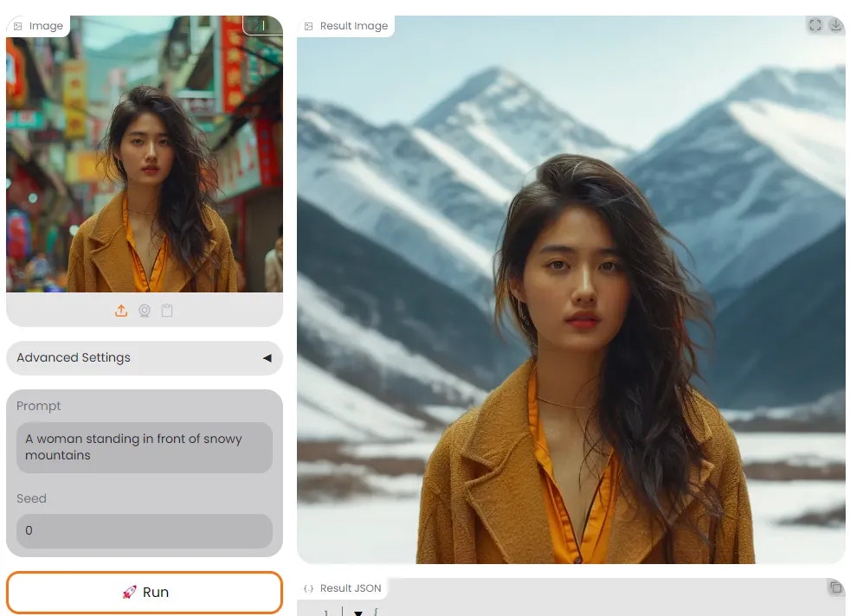The width and height of the screenshot is (850, 616).
Task: Select the image frame icon beside Result Image
Action: pos(308,25)
